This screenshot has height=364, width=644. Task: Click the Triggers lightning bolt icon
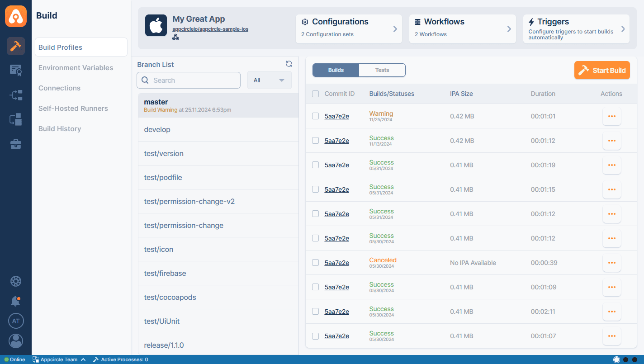tap(531, 22)
